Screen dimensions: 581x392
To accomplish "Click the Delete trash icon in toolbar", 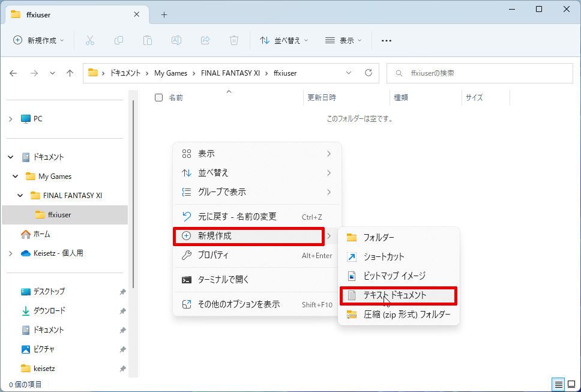I will (x=234, y=40).
